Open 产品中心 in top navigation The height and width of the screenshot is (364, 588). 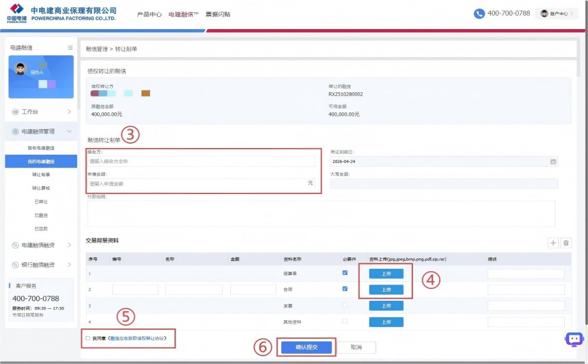pyautogui.click(x=149, y=14)
